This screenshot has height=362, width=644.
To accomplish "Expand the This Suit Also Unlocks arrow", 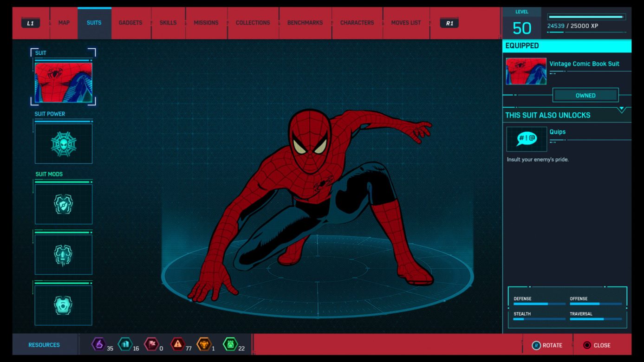I will [621, 110].
